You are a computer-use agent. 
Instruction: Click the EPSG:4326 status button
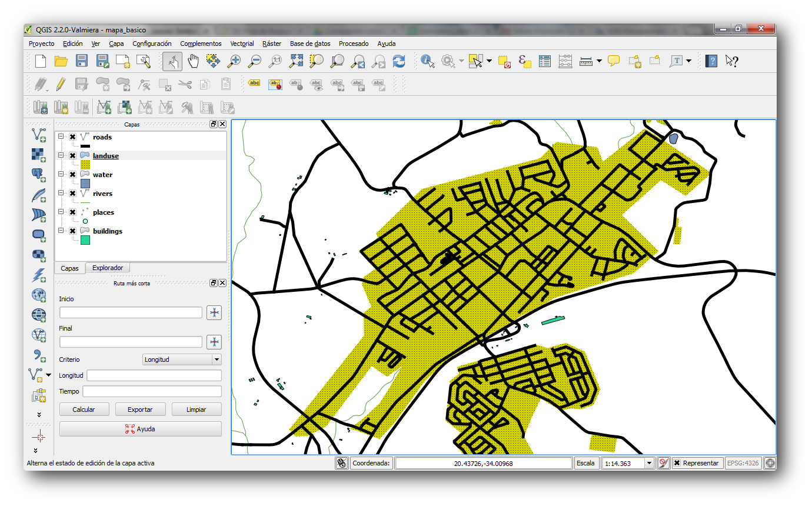point(743,463)
